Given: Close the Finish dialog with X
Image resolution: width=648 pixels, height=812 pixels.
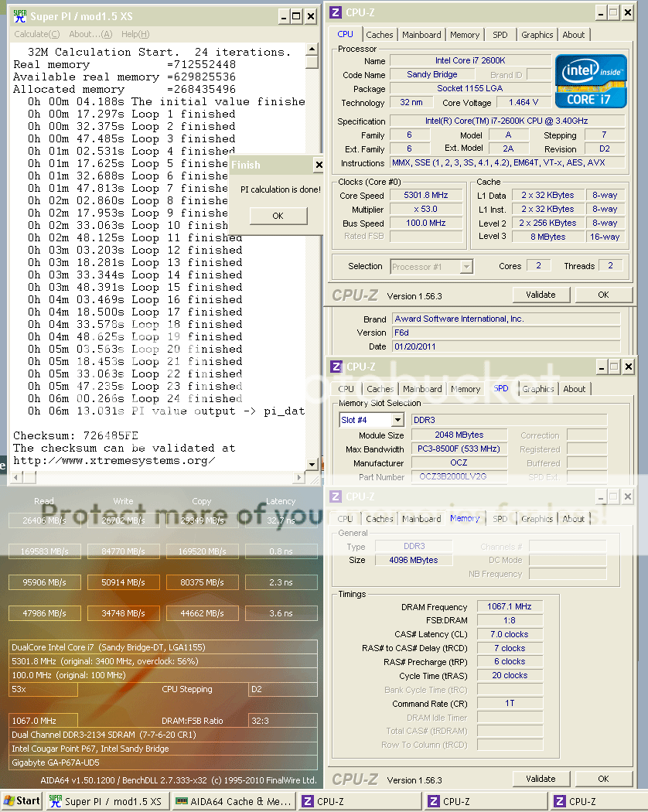Looking at the screenshot, I should click(319, 165).
